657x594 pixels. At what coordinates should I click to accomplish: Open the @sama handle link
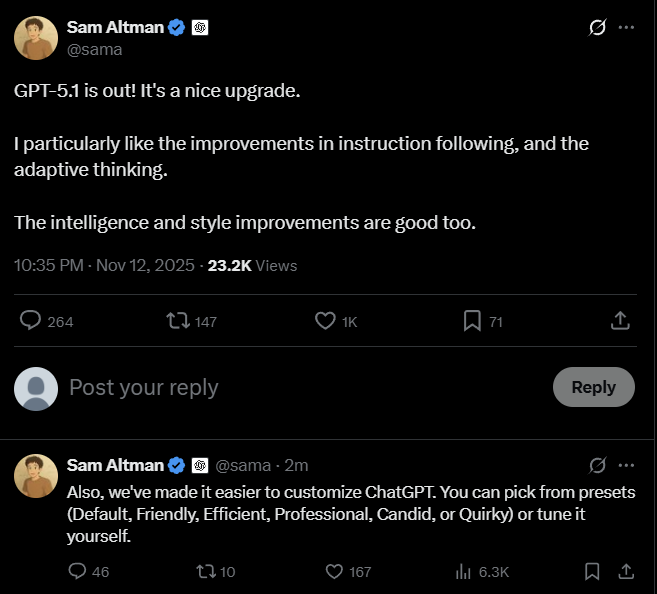click(x=94, y=50)
